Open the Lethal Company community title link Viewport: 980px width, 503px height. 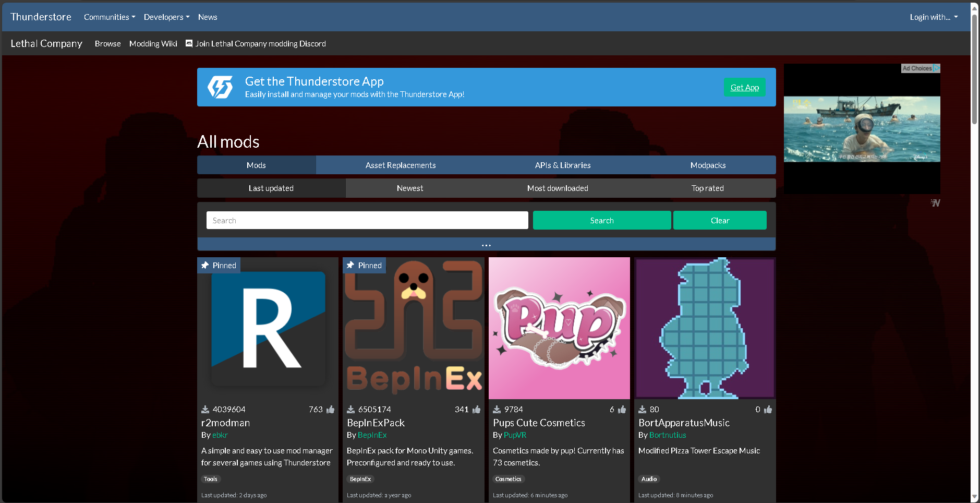[x=46, y=43]
